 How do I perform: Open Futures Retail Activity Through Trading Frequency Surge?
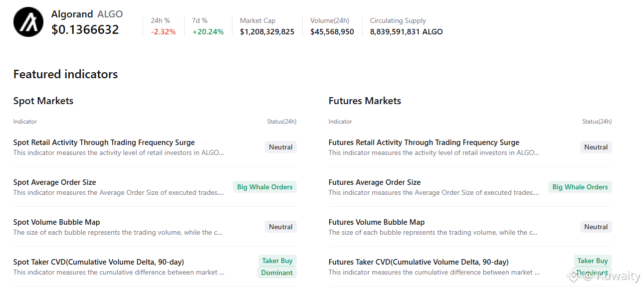point(424,143)
